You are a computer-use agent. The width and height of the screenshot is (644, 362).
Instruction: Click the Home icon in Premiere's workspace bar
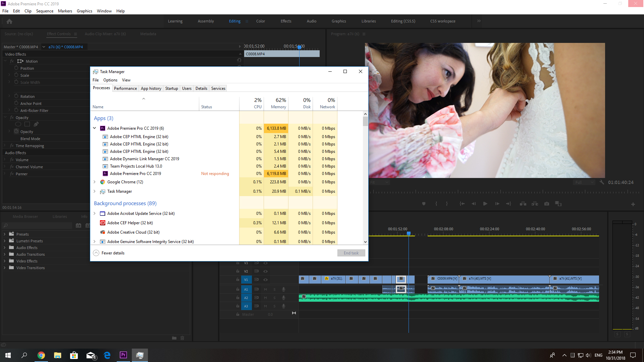9,21
